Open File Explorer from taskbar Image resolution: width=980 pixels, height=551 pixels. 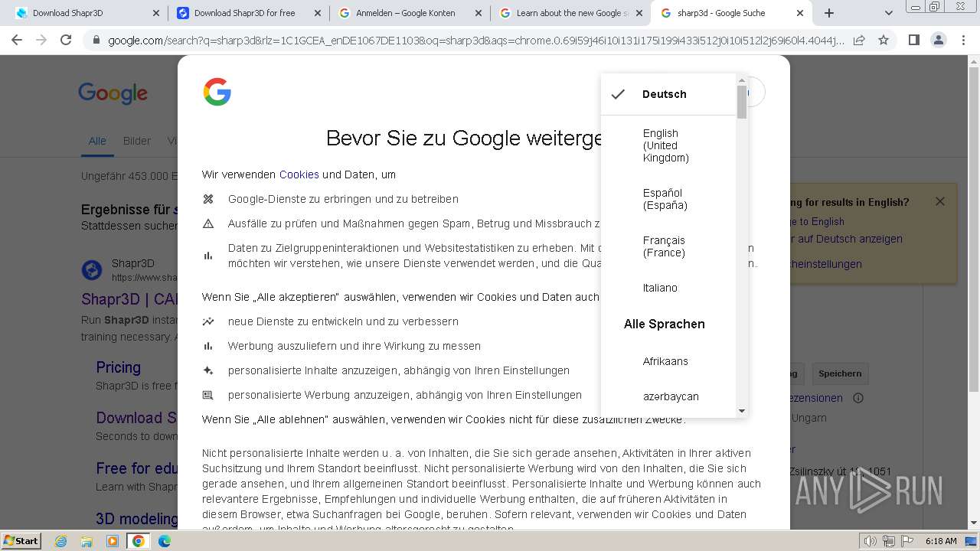pyautogui.click(x=87, y=541)
